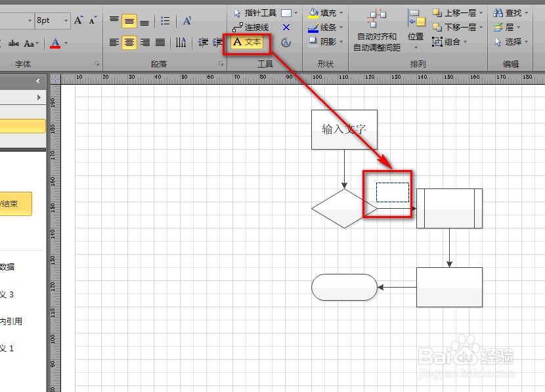The image size is (545, 392).
Task: Open the Position (位置) menu
Action: tap(416, 30)
